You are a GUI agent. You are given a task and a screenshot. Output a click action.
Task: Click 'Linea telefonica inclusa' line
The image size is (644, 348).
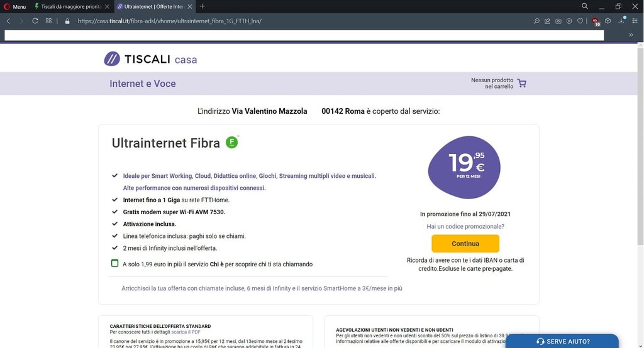pos(184,236)
